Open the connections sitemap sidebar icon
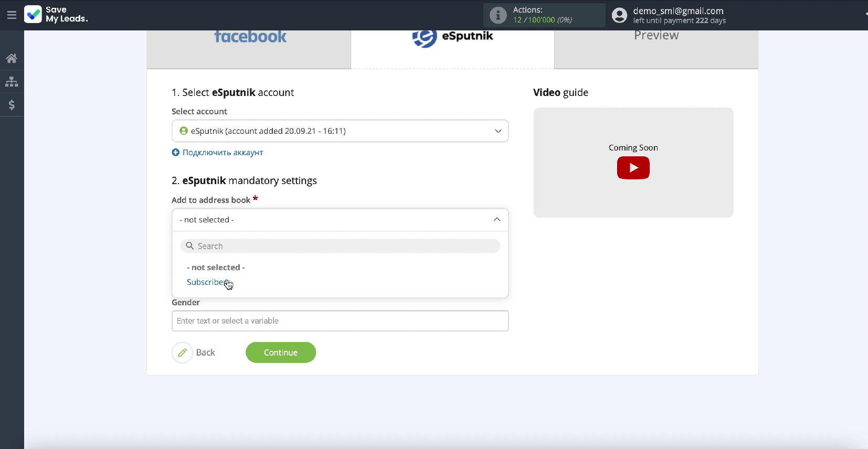868x449 pixels. [12, 82]
